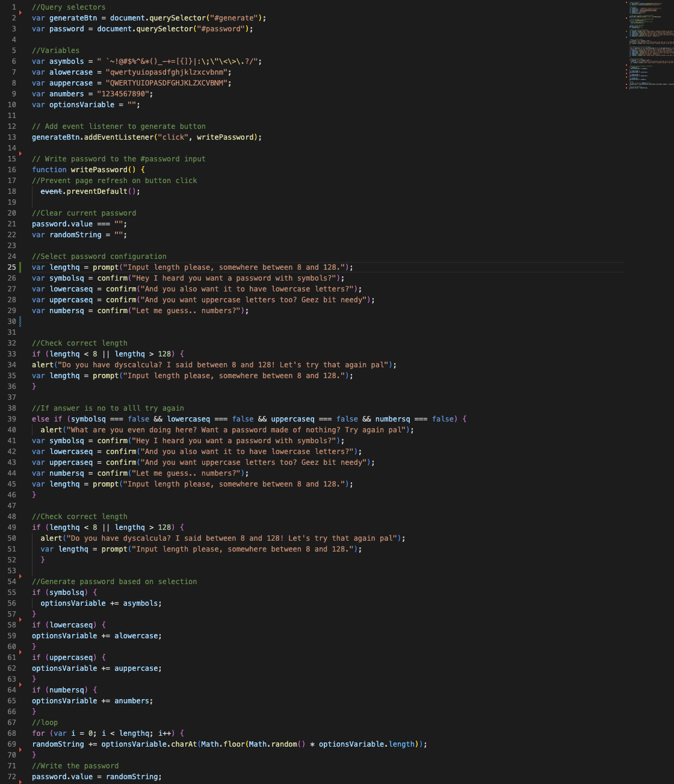Viewport: 674px width, 784px height.
Task: Toggle a breakpoint next to line 68
Action: 7,733
